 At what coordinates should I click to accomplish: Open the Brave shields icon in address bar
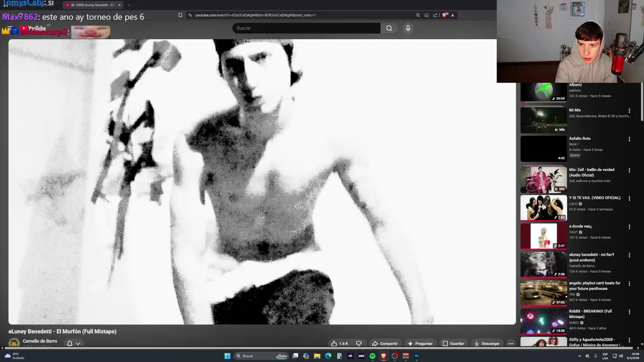[445, 15]
